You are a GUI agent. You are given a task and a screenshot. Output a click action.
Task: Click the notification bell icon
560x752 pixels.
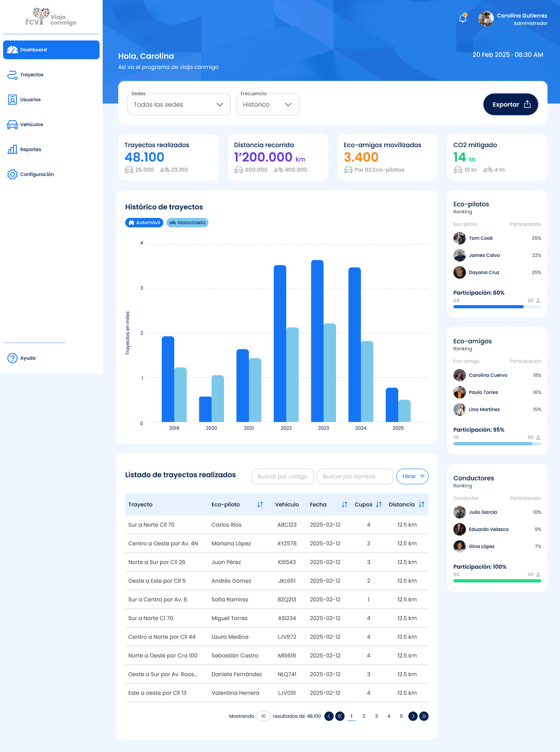point(463,19)
